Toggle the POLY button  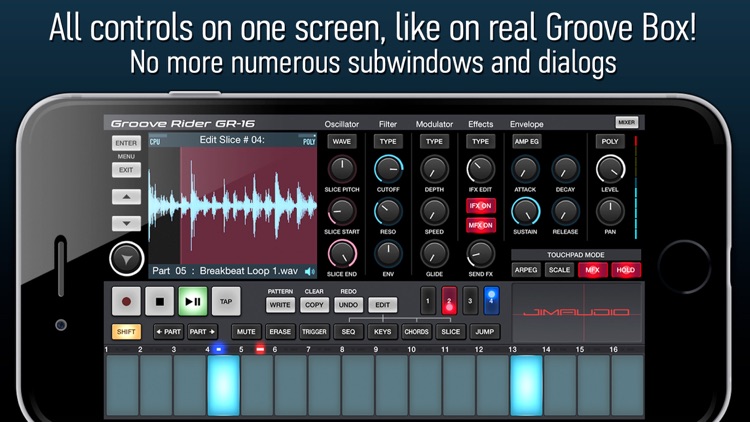(610, 142)
